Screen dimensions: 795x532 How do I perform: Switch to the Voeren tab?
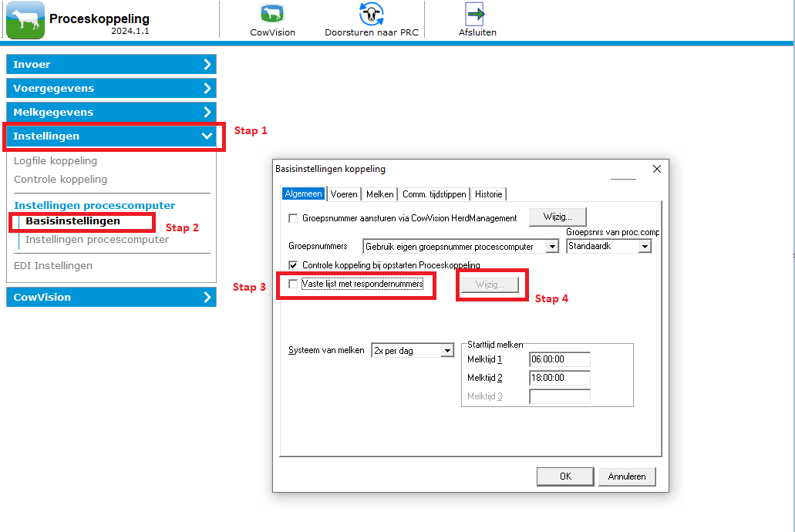(x=344, y=194)
